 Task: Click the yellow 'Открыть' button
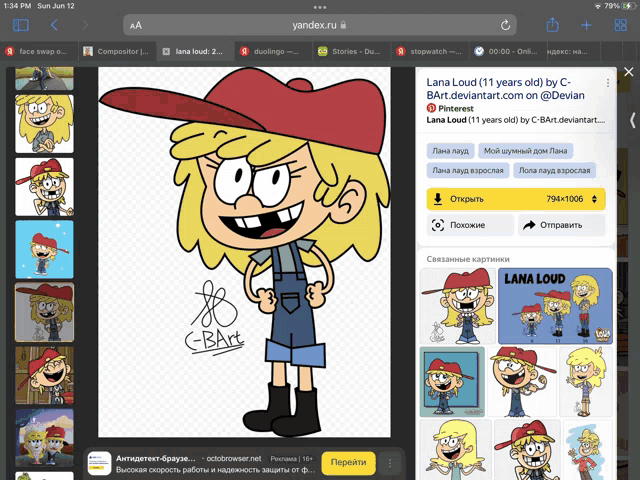pos(516,199)
